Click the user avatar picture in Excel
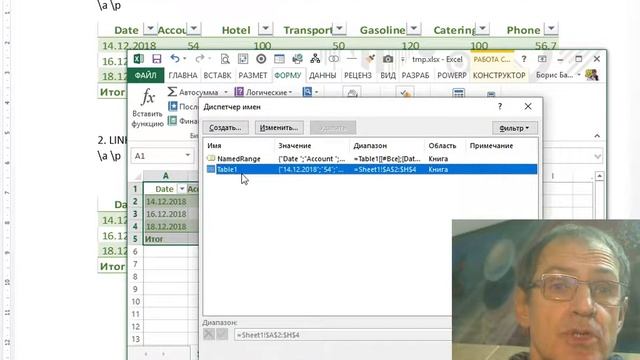Screen dimensions: 640x360 point(592,75)
